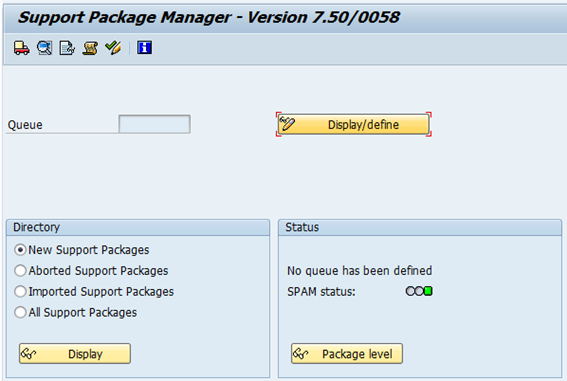Screen dimensions: 567x381
Task: Click the 'No queue has been defined' text
Action: click(359, 270)
